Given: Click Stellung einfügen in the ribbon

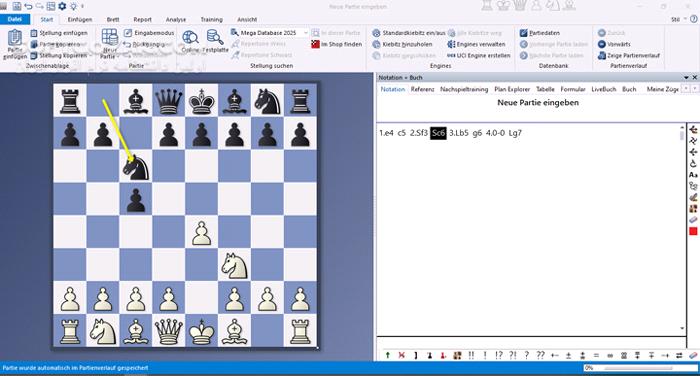Looking at the screenshot, I should coord(59,33).
